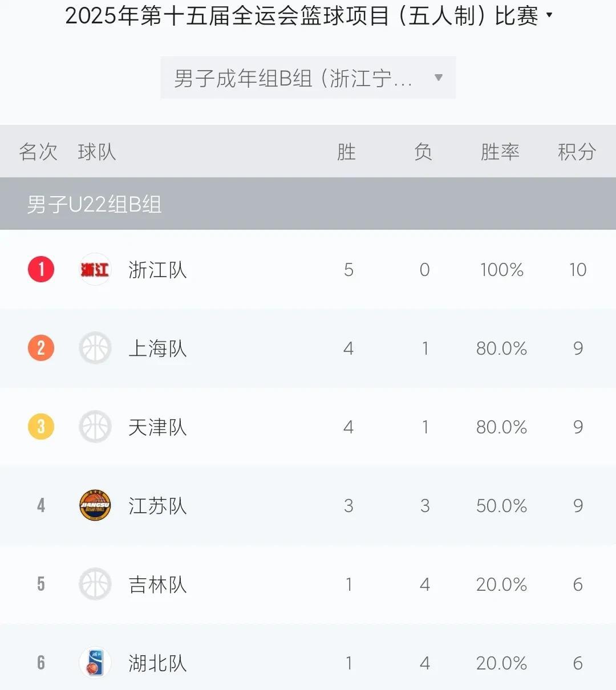This screenshot has width=616, height=690.
Task: Click the Jiangsu basketball team logo
Action: (95, 505)
